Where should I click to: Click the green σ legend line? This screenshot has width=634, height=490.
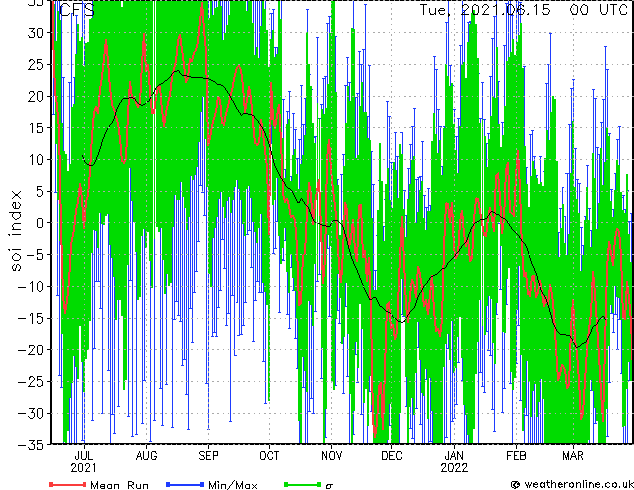pyautogui.click(x=302, y=484)
